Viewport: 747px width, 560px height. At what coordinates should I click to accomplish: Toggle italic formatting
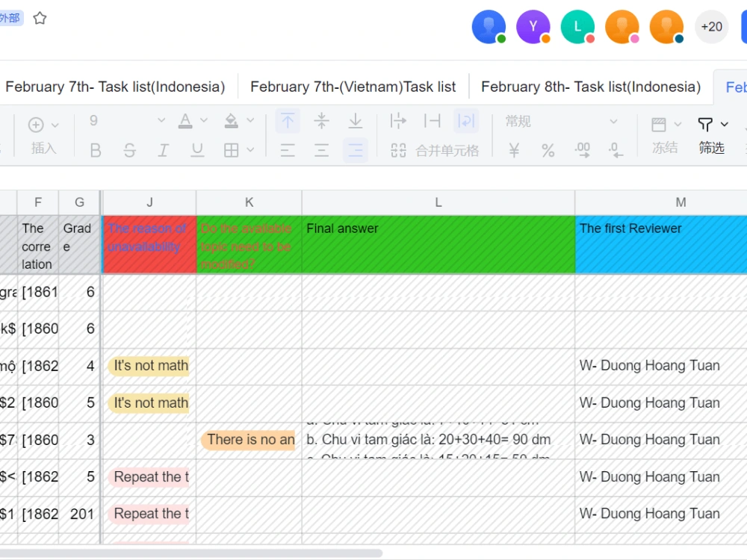click(163, 151)
